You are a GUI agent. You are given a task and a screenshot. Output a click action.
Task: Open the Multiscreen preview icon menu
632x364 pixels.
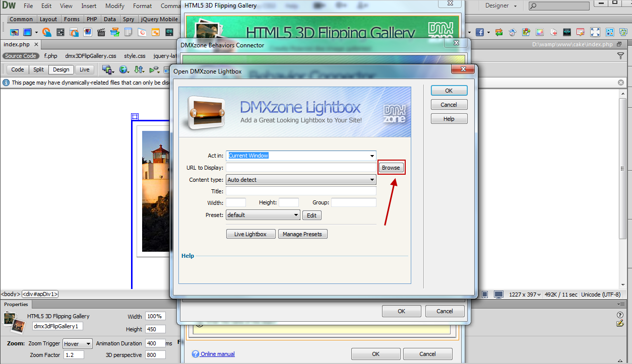pos(108,69)
